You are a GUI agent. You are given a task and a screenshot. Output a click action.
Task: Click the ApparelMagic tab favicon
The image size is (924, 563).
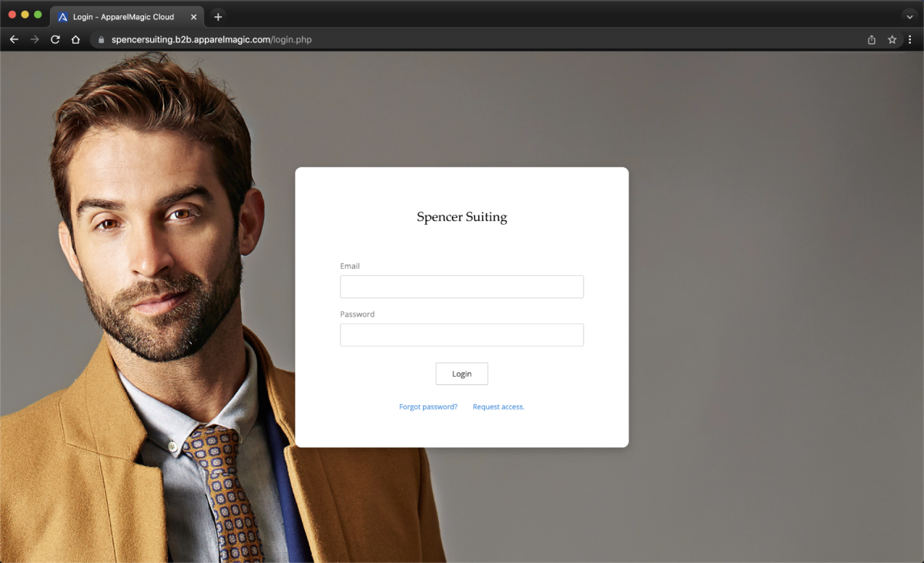click(x=63, y=17)
